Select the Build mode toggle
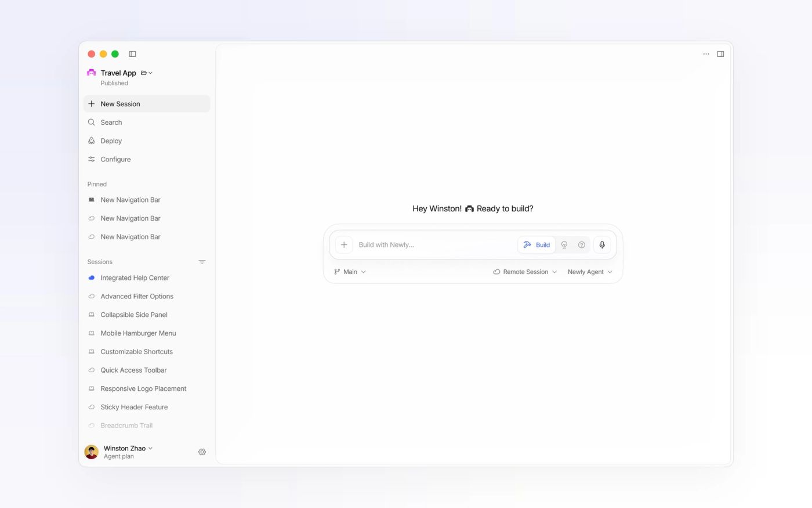The height and width of the screenshot is (508, 812). pyautogui.click(x=536, y=245)
